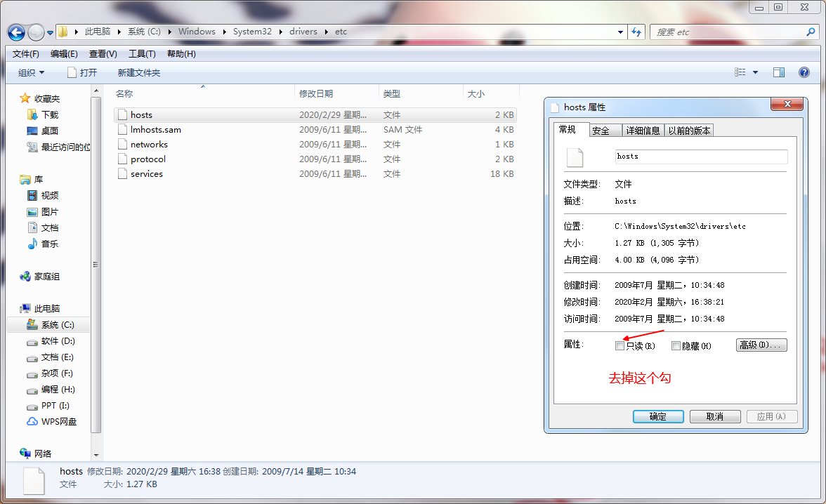Screen dimensions: 826x504
Task: Switch to the 安全 tab in hosts properties
Action: [603, 130]
